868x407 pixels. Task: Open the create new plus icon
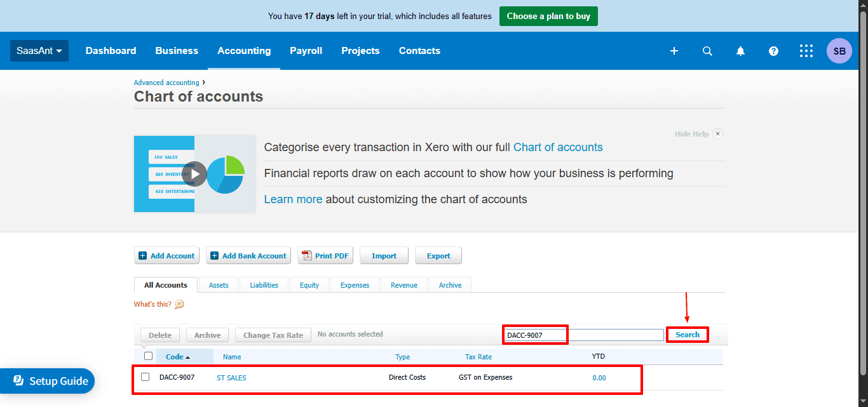point(674,51)
